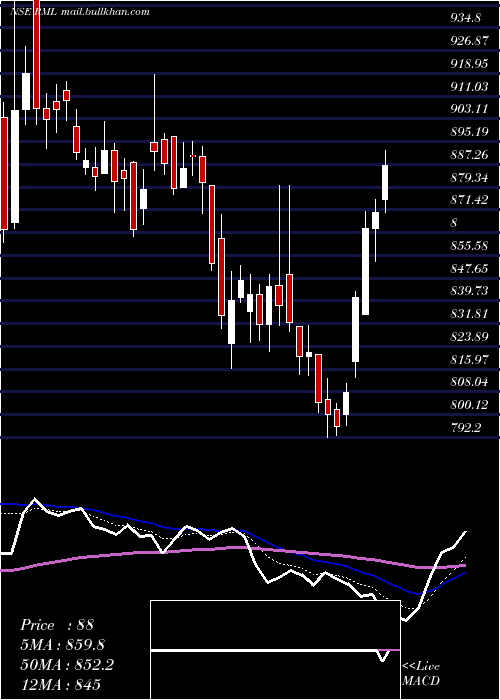Viewport: 500px width, 700px height.
Task: Click the last white candlestick on the right
Action: coord(385,182)
